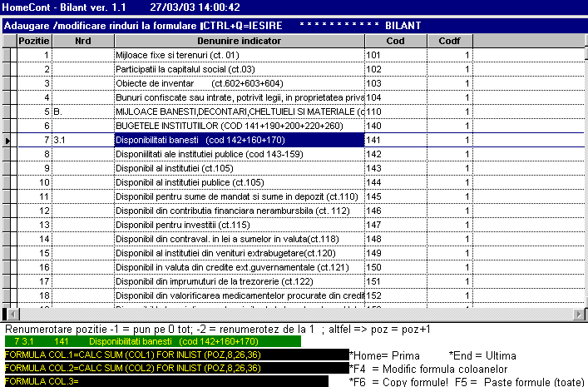Click Codf cell in row 102
This screenshot has height=387, width=588.
450,69
